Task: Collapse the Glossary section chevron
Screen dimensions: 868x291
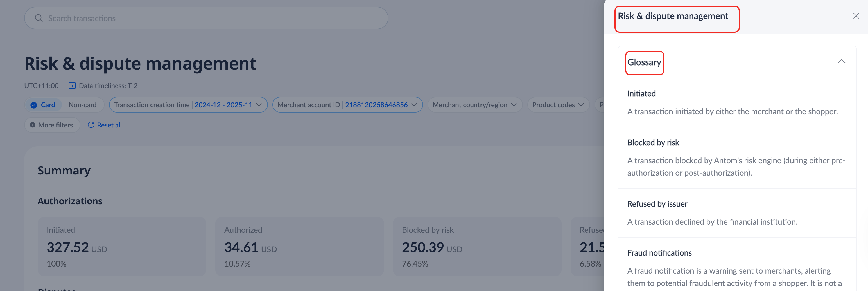Action: coord(841,61)
